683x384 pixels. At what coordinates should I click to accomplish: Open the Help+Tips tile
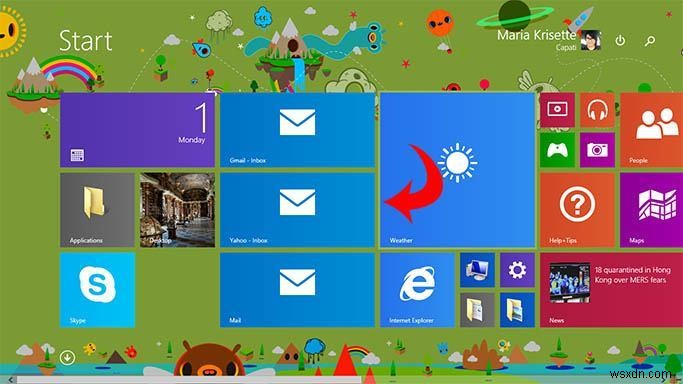coord(577,210)
